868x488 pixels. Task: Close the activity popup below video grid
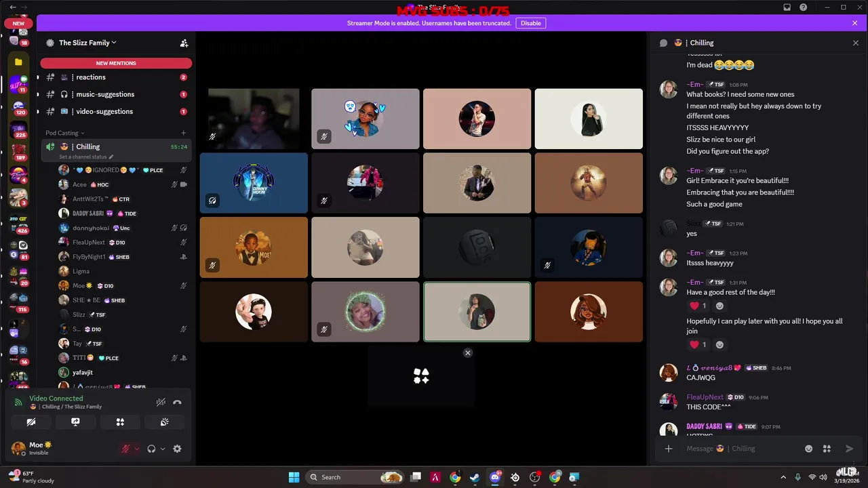(467, 352)
